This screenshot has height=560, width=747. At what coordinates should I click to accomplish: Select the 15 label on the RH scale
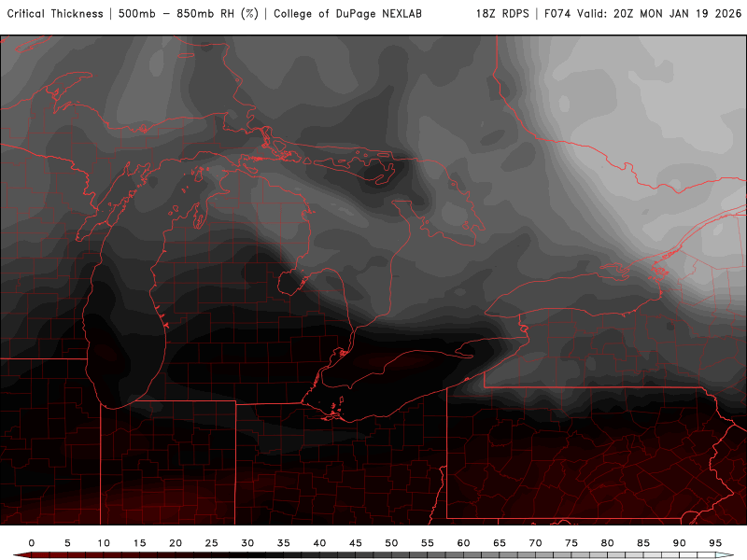139,543
